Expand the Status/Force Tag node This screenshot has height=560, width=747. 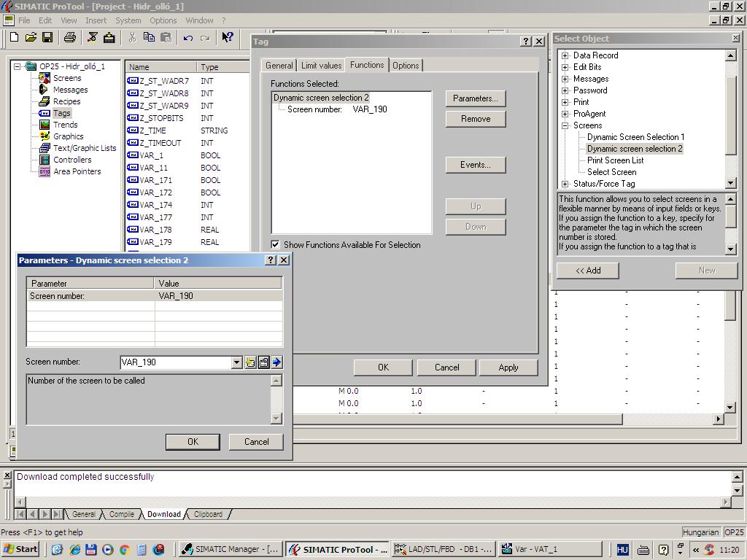(565, 184)
